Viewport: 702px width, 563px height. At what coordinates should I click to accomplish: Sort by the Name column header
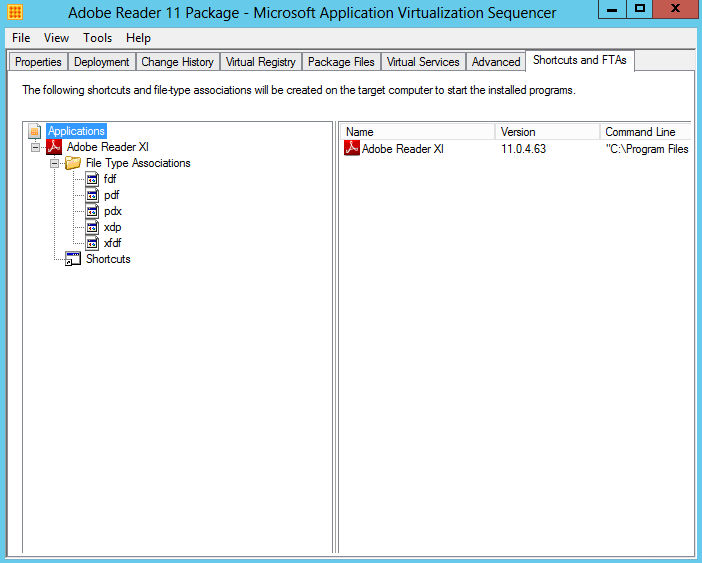(x=418, y=132)
